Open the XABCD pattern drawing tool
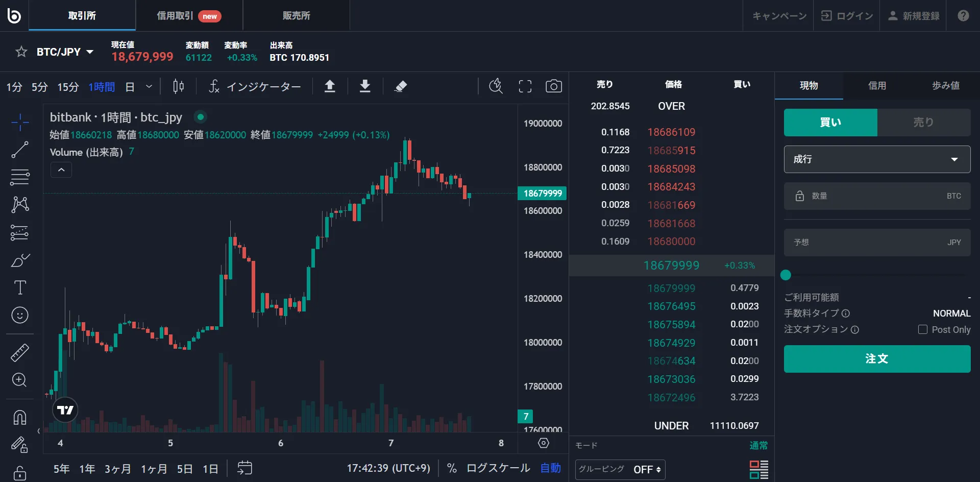Viewport: 980px width, 482px height. click(20, 204)
